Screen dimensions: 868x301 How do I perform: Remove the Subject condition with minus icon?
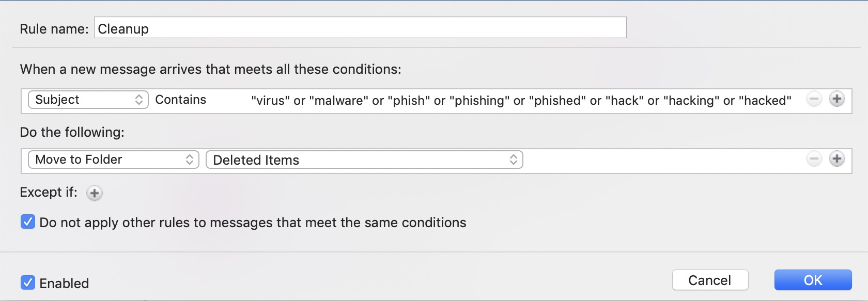click(x=814, y=99)
